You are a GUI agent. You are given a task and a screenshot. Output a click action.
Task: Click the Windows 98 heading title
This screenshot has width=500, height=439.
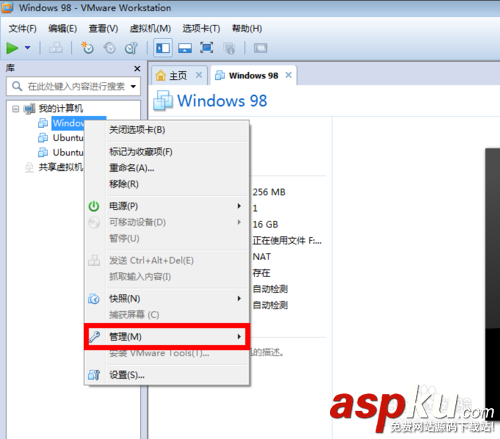pyautogui.click(x=222, y=101)
